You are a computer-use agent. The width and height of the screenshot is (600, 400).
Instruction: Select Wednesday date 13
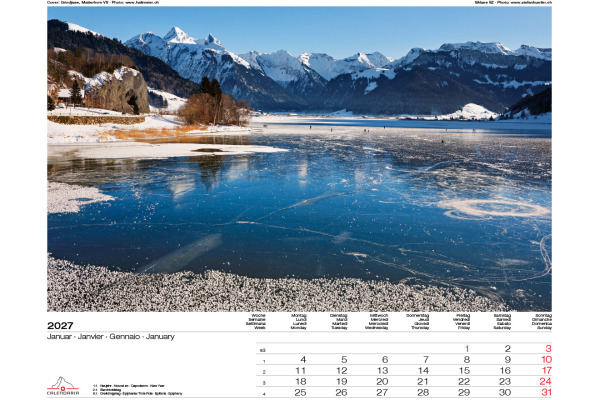click(x=383, y=371)
